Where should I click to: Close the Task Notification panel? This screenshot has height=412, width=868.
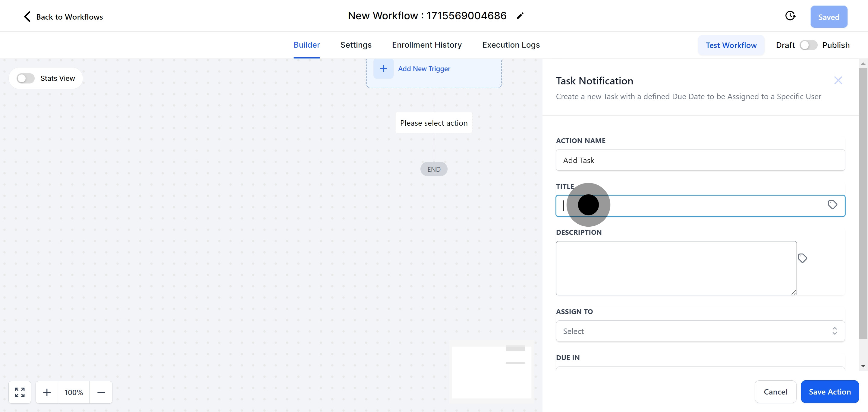coord(838,80)
